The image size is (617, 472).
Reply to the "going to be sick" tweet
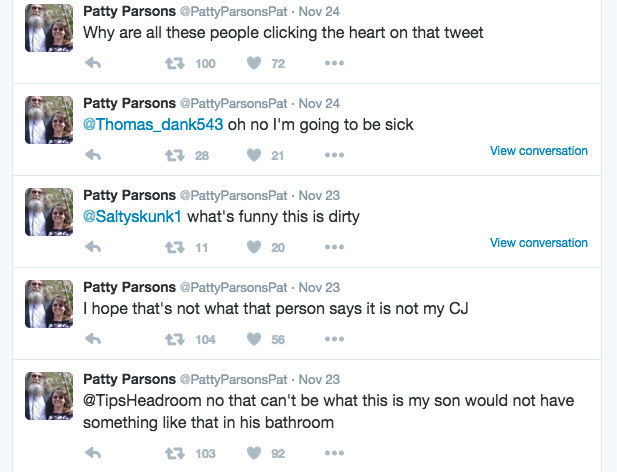pyautogui.click(x=94, y=155)
